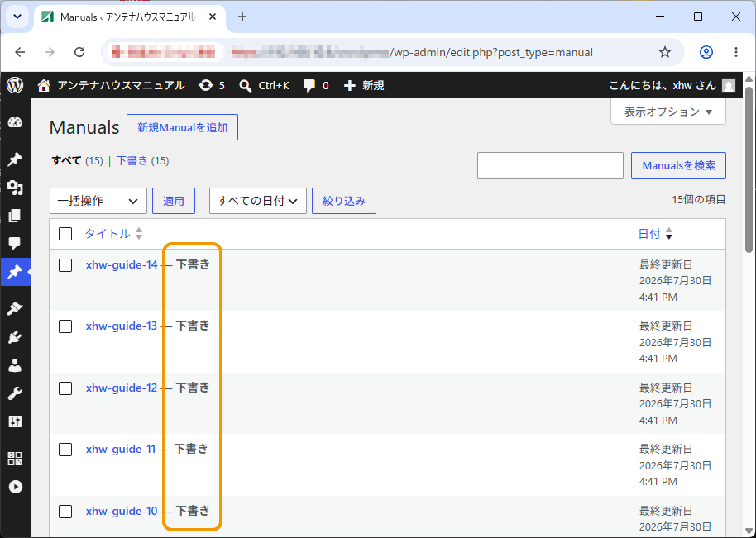Click the page vertical scrollbar
This screenshot has width=756, height=538.
[749, 170]
